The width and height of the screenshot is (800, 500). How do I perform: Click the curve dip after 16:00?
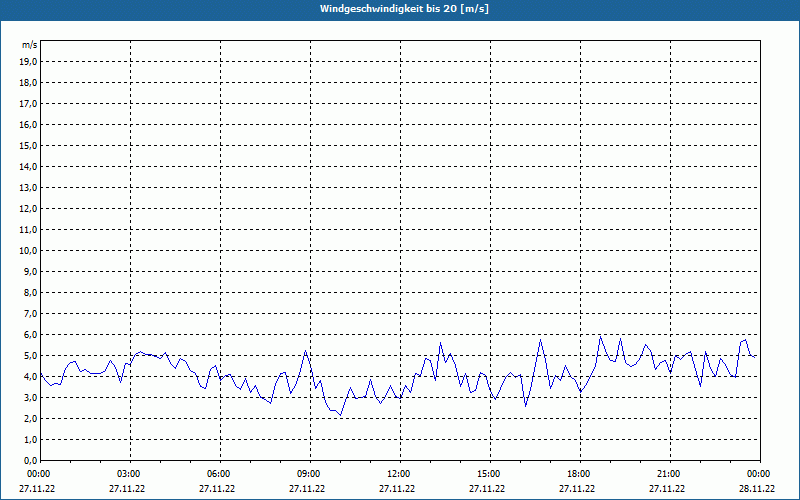click(526, 406)
